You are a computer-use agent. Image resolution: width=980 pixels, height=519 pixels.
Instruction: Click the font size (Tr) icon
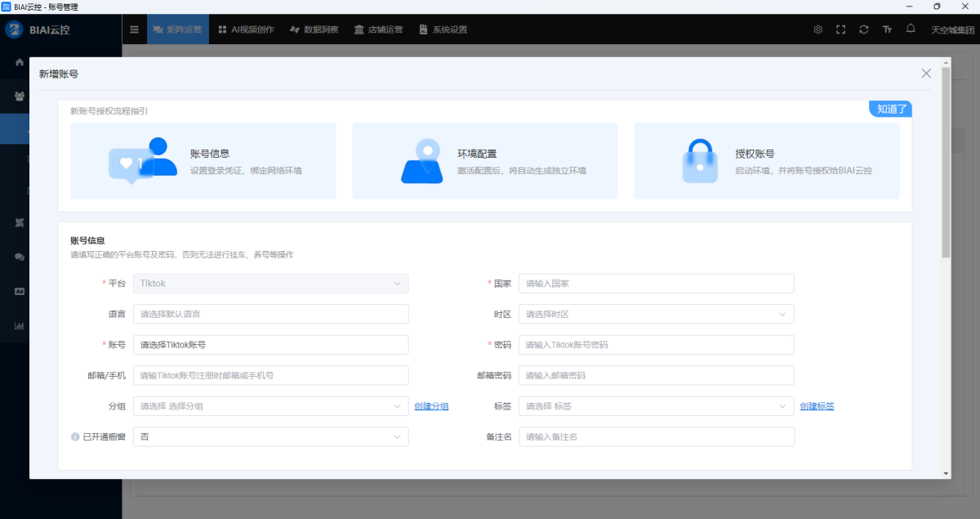(x=887, y=29)
